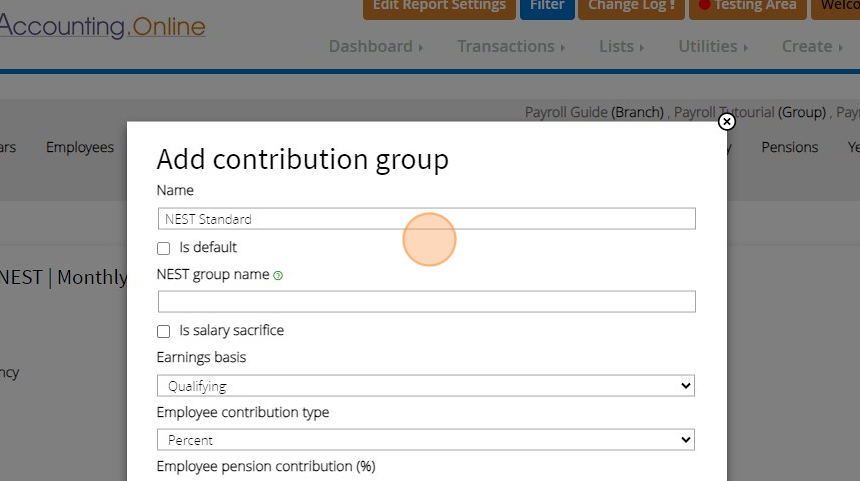Close the Add contribution group dialog
The width and height of the screenshot is (860, 481).
(727, 122)
